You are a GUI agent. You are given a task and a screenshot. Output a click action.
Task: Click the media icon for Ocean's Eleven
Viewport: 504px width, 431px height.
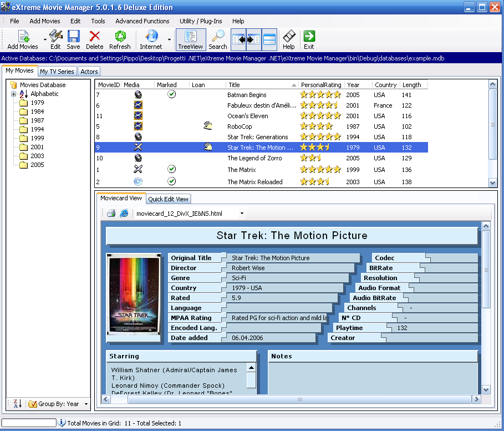pyautogui.click(x=138, y=116)
